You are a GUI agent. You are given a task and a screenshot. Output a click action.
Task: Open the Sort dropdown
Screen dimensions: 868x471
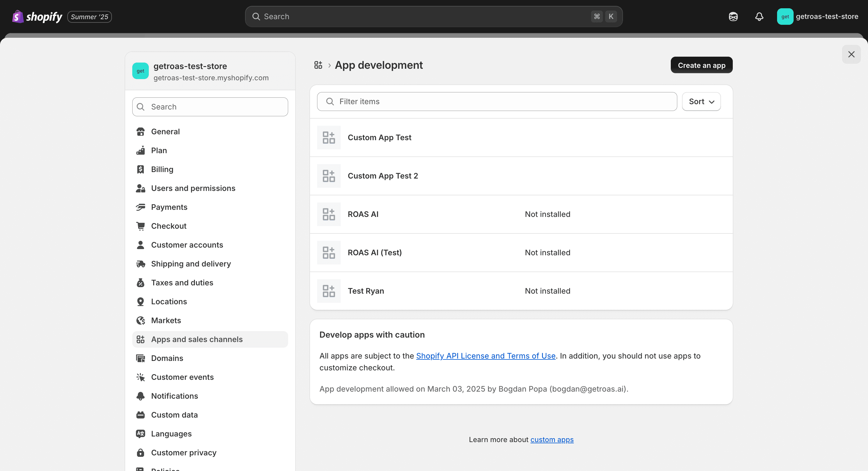[x=701, y=102]
